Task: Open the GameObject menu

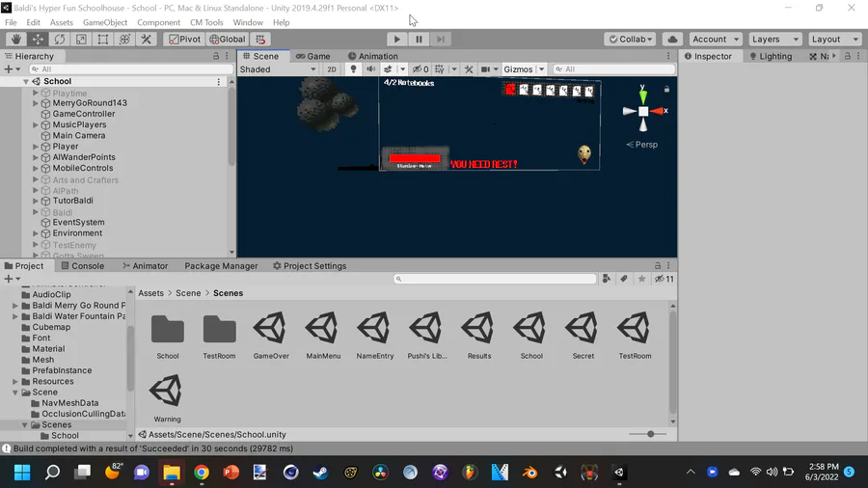Action: tap(105, 23)
